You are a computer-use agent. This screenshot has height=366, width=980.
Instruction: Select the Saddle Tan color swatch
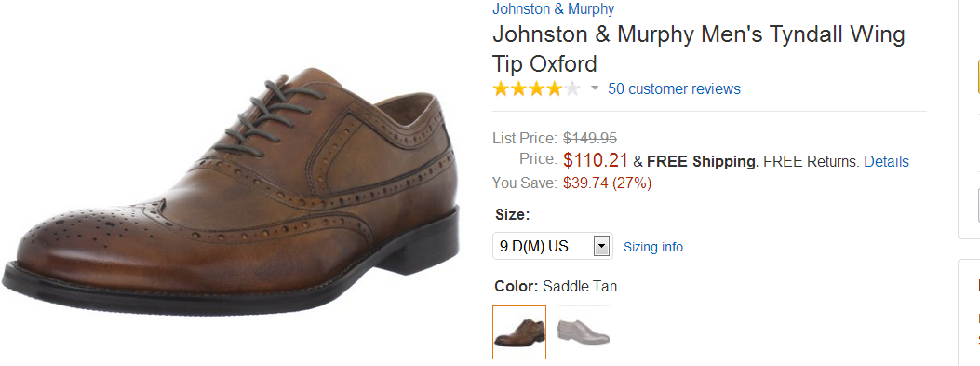[x=519, y=332]
